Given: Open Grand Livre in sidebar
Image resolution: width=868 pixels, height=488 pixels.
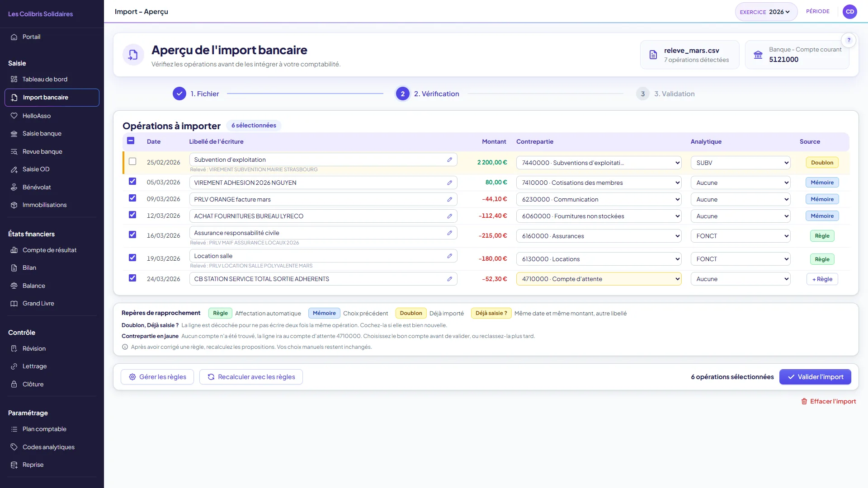Looking at the screenshot, I should pyautogui.click(x=52, y=304).
